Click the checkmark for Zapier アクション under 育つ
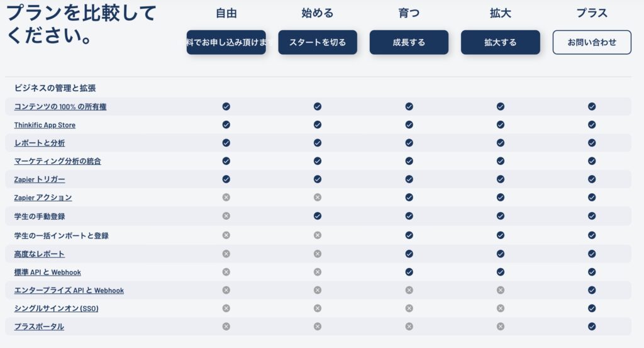 click(x=409, y=197)
